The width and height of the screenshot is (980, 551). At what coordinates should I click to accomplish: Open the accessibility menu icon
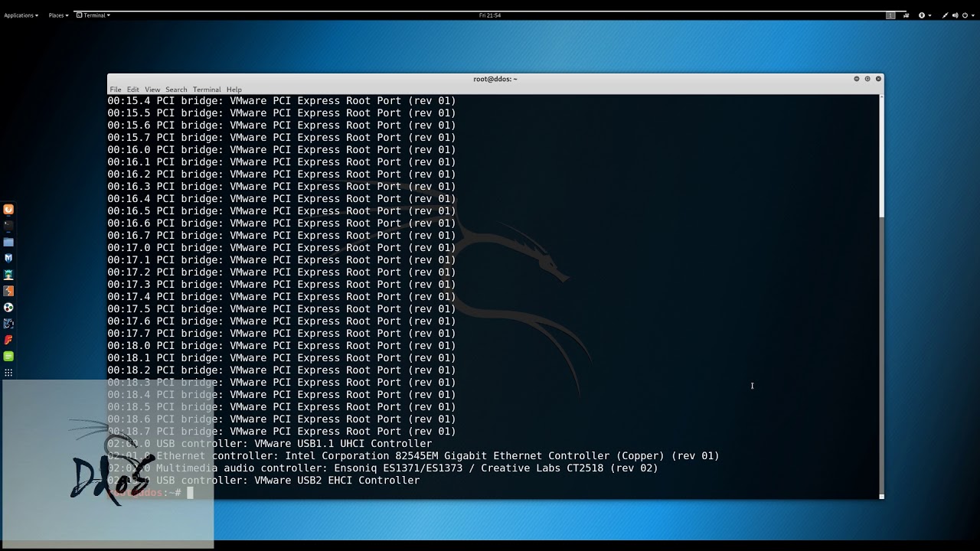921,15
